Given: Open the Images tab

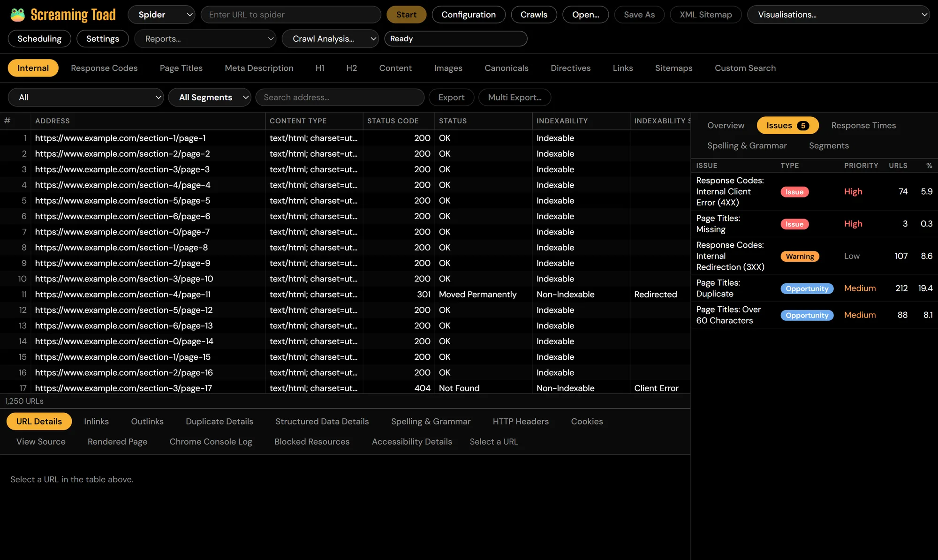Looking at the screenshot, I should point(448,68).
